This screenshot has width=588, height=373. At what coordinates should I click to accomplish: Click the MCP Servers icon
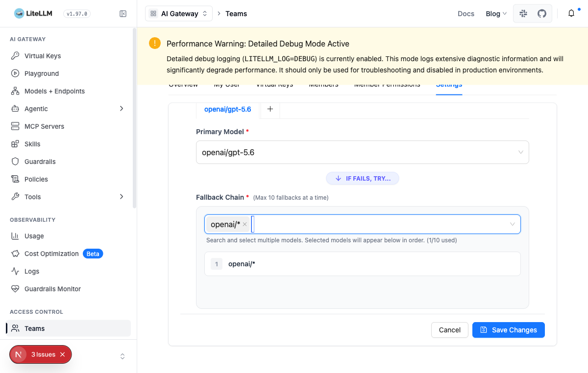tap(15, 126)
